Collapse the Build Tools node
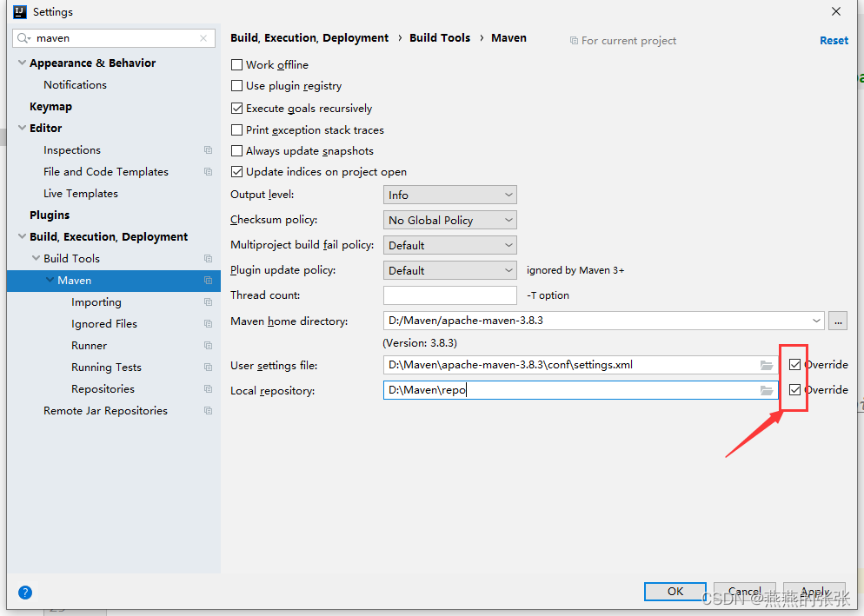 (x=36, y=258)
